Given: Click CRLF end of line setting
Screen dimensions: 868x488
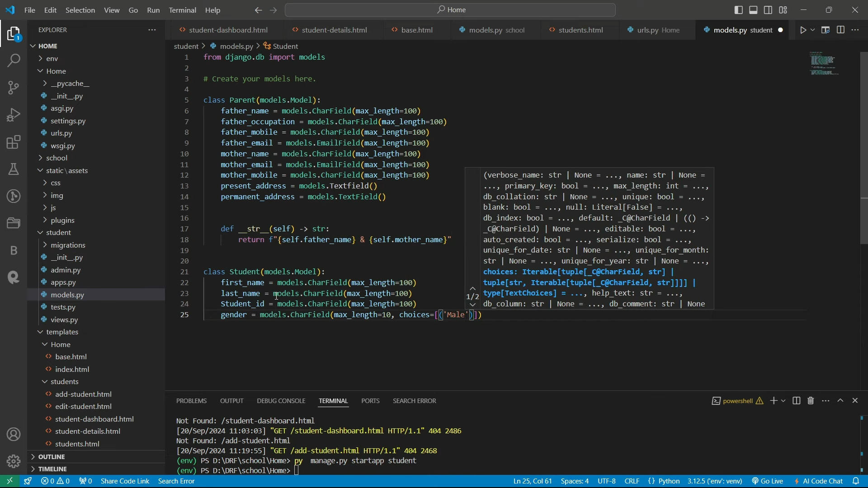Looking at the screenshot, I should click(x=632, y=481).
